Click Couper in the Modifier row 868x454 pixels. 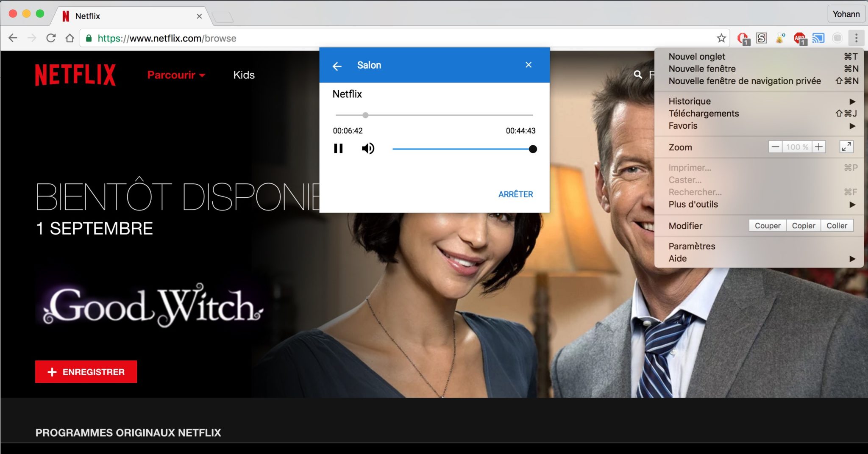[x=768, y=226]
